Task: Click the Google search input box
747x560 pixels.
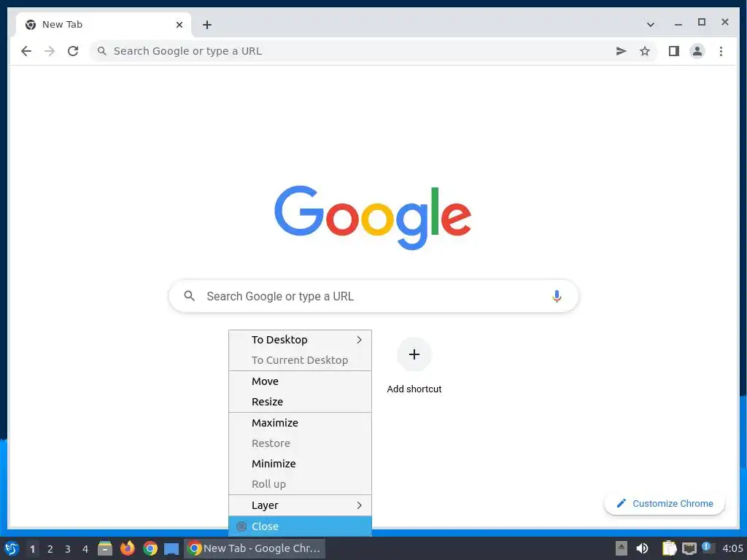Action: [374, 296]
